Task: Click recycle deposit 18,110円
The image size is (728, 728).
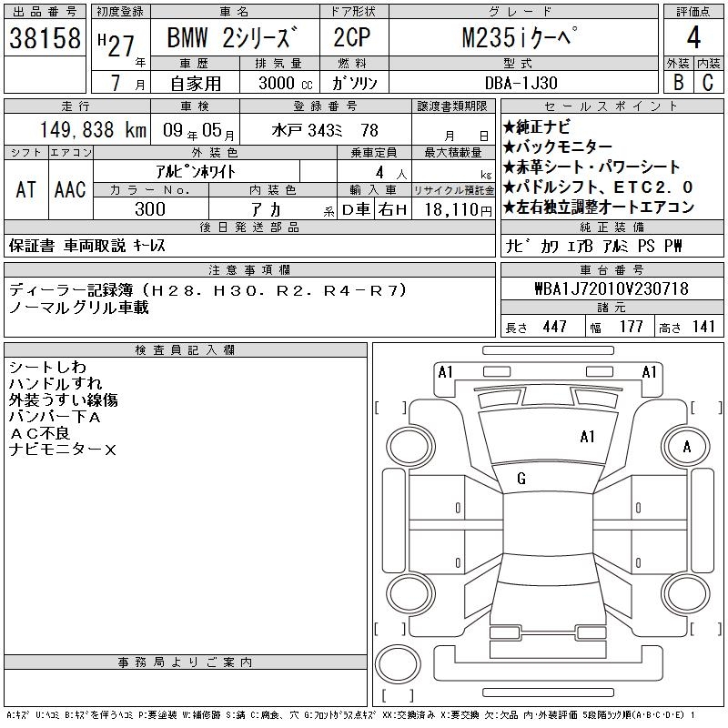Action: (459, 209)
